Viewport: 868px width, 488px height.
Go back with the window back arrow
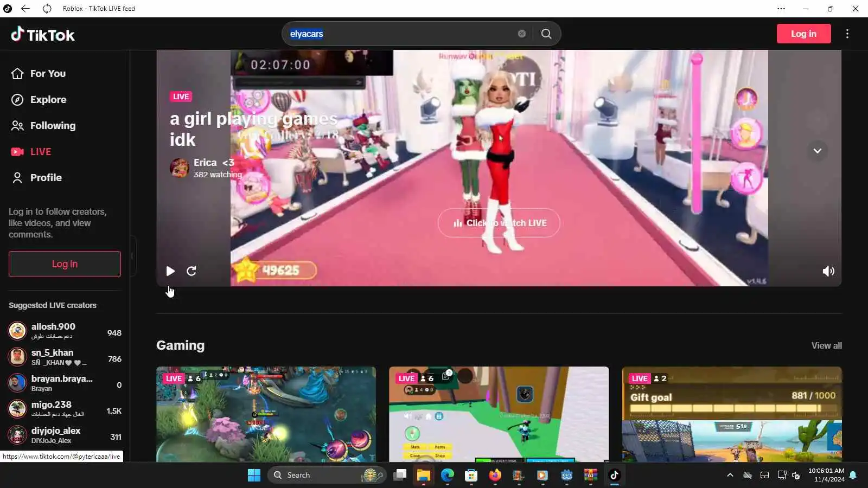click(25, 8)
